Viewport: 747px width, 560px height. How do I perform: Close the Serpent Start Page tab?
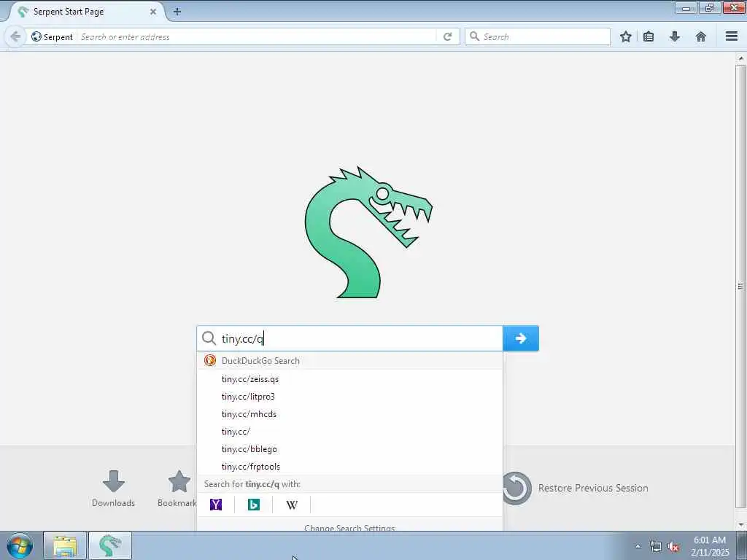point(153,12)
